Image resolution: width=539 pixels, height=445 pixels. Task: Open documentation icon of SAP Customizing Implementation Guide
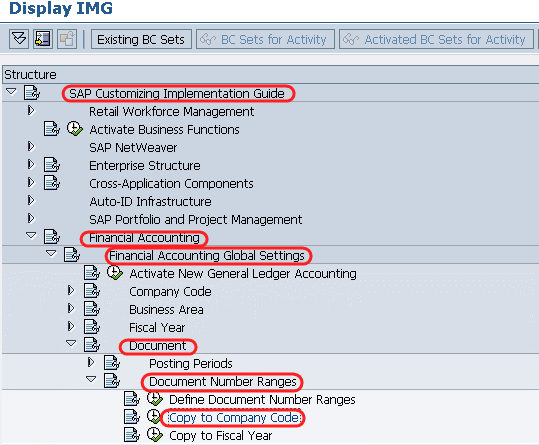coord(32,93)
